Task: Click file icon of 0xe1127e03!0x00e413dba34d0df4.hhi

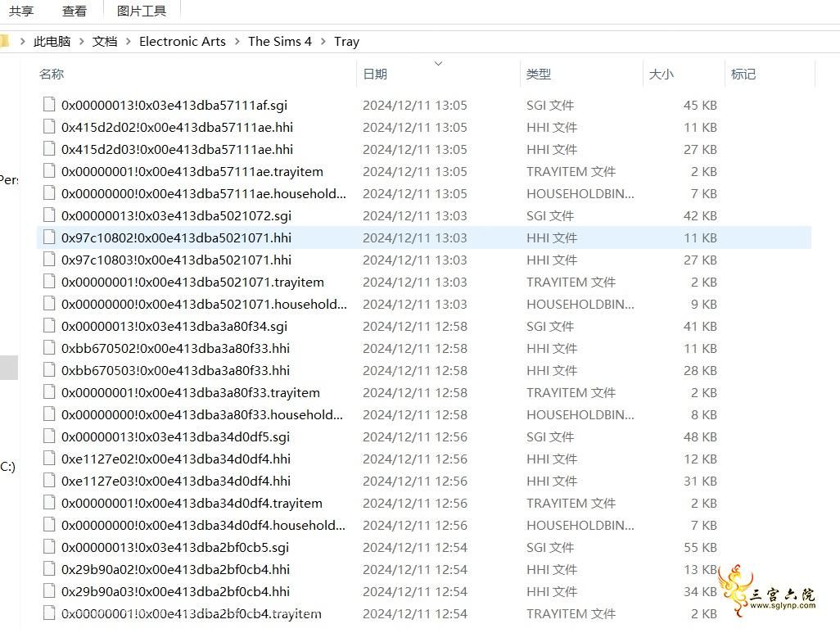Action: [49, 481]
